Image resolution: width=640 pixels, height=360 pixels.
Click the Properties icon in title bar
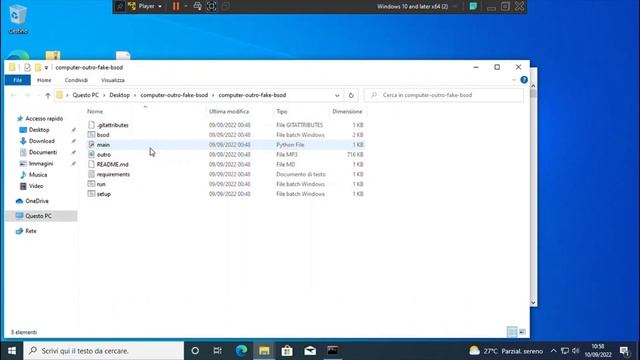tap(27, 68)
